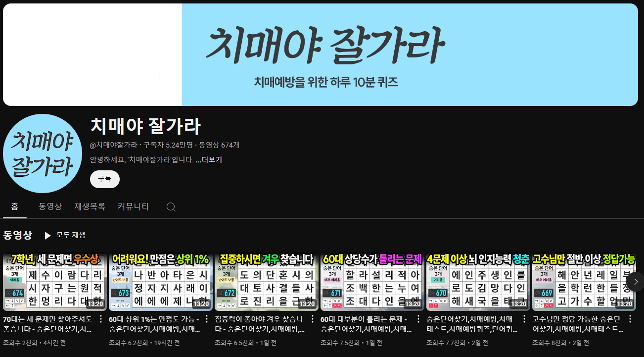Open the 커뮤니티 tab
Viewport: 644px width, 357px height.
(x=133, y=206)
